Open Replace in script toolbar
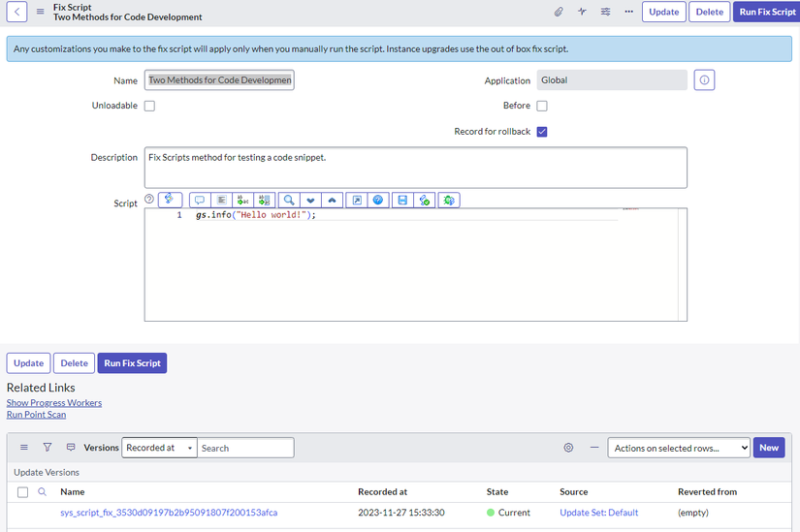The image size is (800, 532). pyautogui.click(x=242, y=200)
